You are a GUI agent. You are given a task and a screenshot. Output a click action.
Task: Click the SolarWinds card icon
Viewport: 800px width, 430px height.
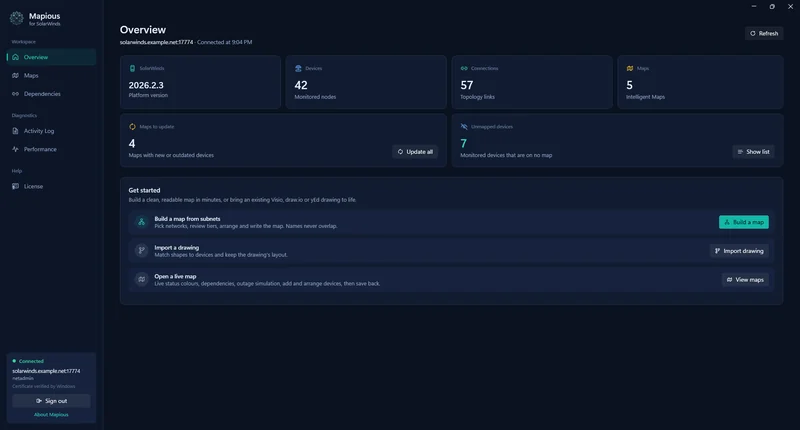[132, 68]
